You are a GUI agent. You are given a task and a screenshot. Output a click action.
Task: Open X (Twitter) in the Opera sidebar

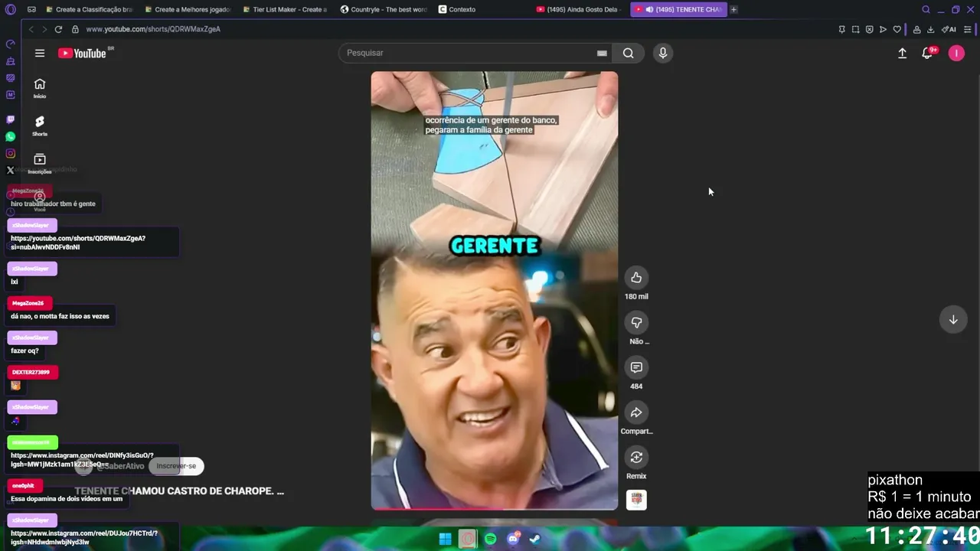10,170
